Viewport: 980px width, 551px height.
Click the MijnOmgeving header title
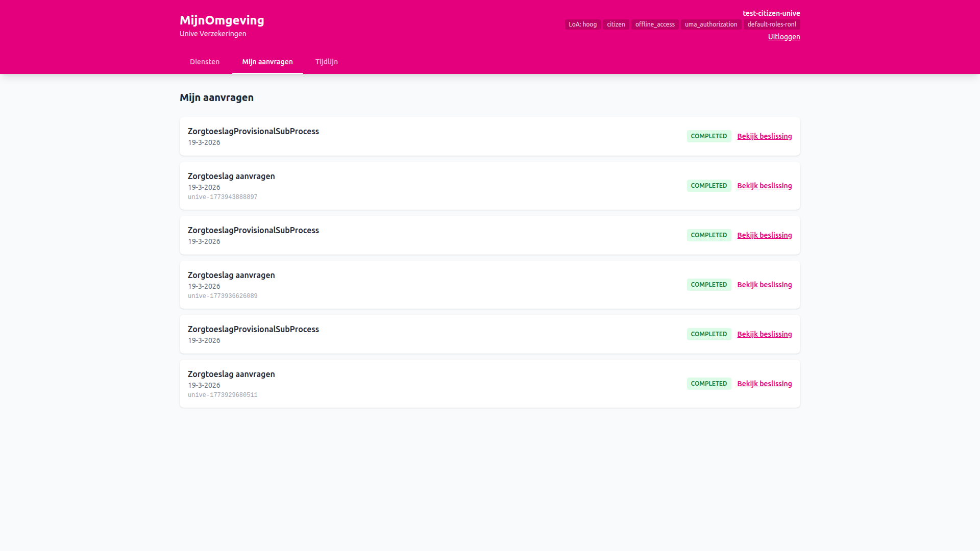pos(222,20)
